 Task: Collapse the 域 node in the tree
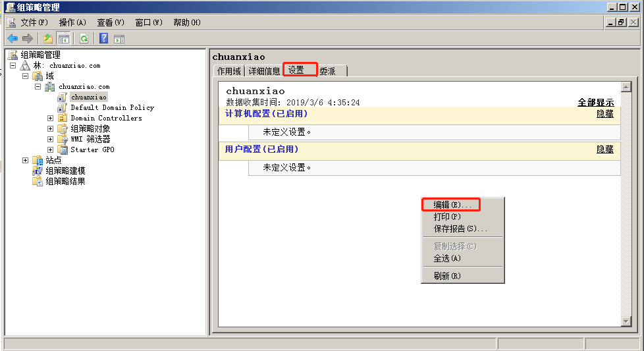[25, 76]
